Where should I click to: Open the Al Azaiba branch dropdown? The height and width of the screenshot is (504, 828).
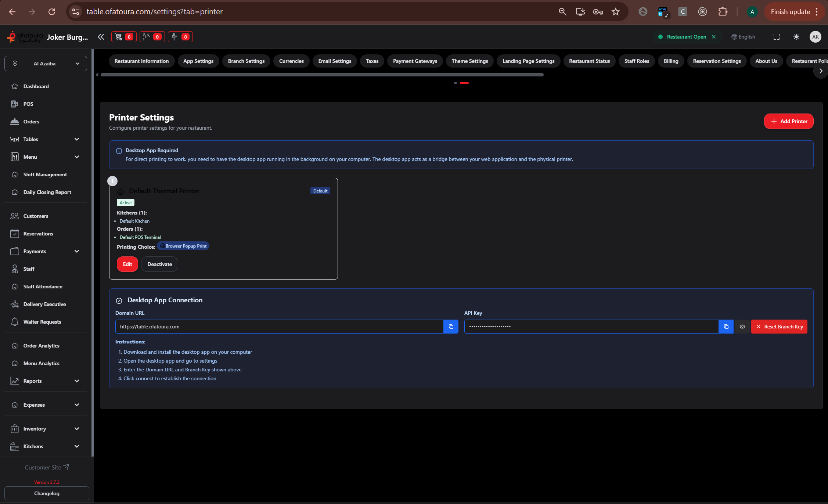[46, 64]
